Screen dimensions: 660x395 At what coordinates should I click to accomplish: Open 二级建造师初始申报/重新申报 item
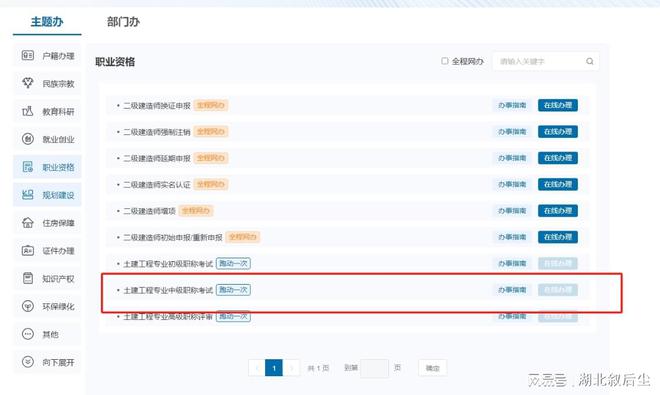tap(173, 237)
